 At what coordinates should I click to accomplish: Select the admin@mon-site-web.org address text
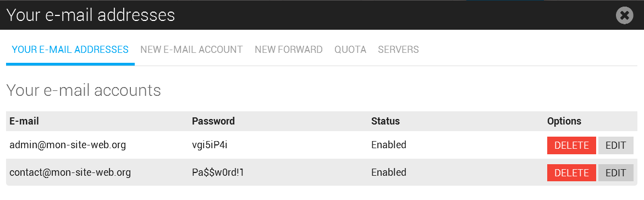point(68,145)
